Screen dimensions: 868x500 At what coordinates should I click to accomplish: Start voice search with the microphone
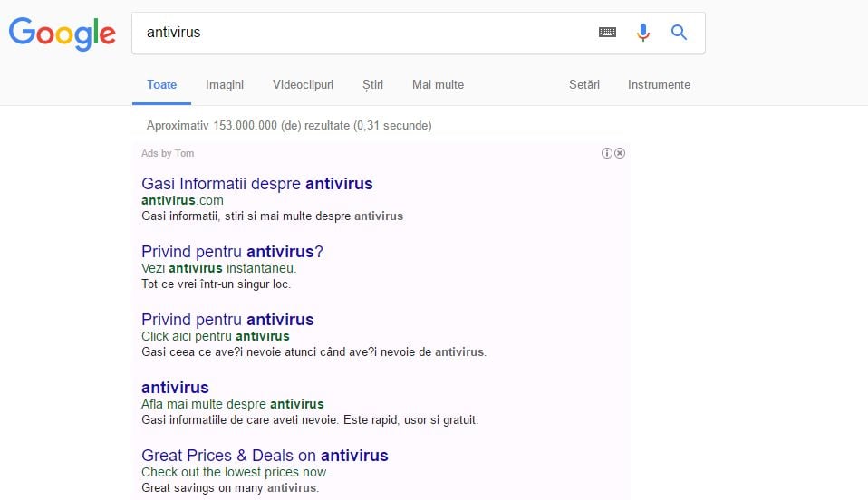[643, 33]
